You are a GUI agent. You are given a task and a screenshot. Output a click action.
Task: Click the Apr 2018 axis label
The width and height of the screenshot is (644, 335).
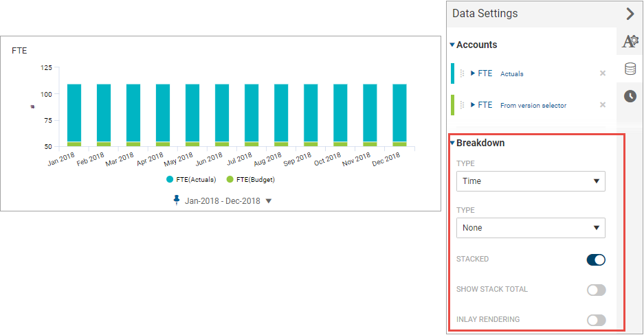tap(150, 159)
